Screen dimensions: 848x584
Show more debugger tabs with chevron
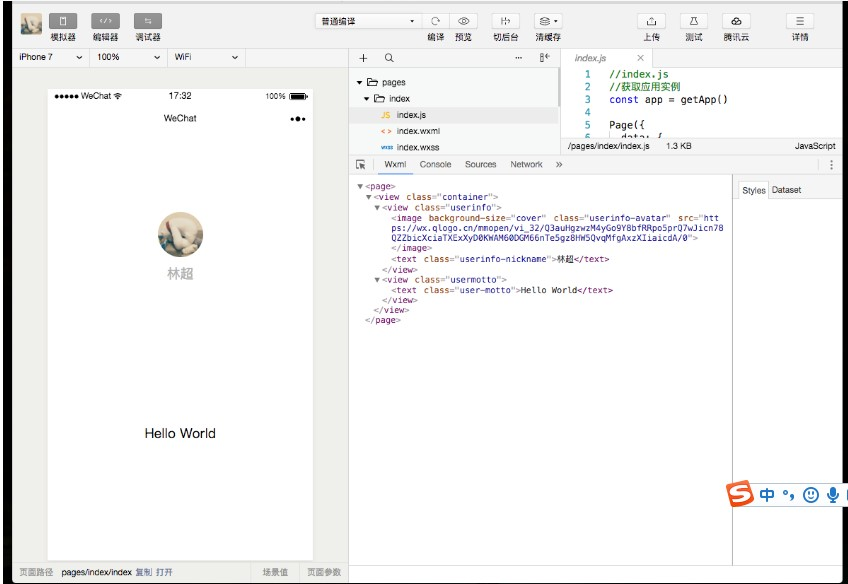click(x=559, y=164)
